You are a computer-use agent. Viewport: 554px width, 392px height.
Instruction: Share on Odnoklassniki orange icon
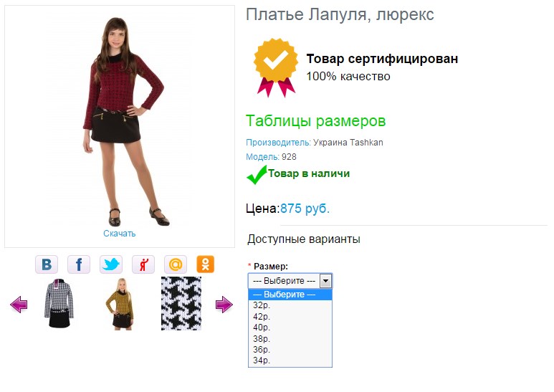(x=205, y=264)
